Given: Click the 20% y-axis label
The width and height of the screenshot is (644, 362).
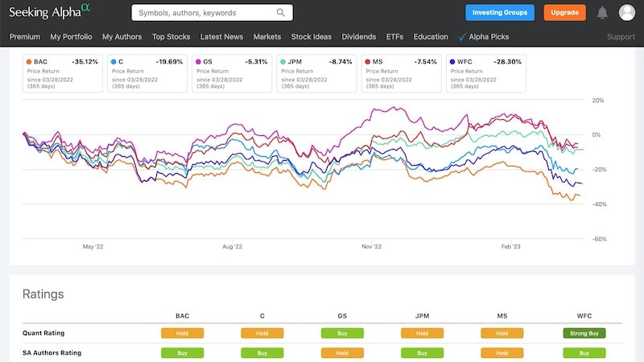Looking at the screenshot, I should pos(597,101).
